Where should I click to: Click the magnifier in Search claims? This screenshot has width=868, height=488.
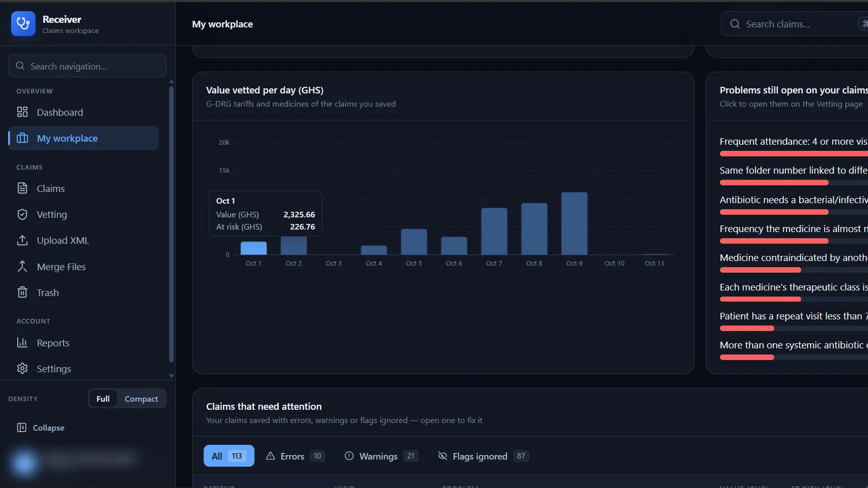[x=735, y=24]
